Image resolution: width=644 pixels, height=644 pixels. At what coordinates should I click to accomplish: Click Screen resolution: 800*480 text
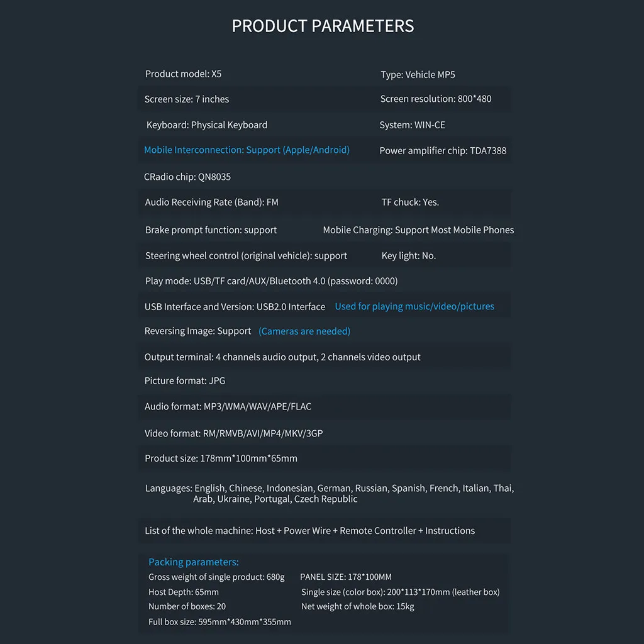[436, 99]
